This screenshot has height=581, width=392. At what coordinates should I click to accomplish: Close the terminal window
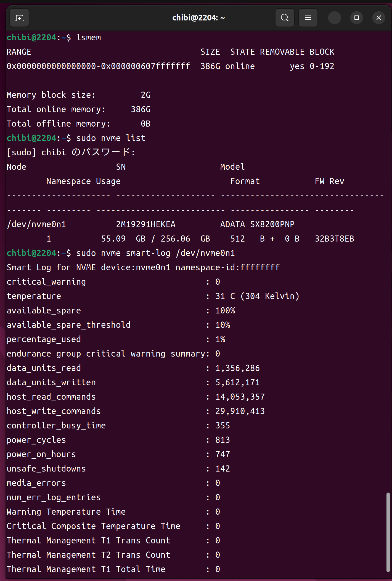pos(378,18)
